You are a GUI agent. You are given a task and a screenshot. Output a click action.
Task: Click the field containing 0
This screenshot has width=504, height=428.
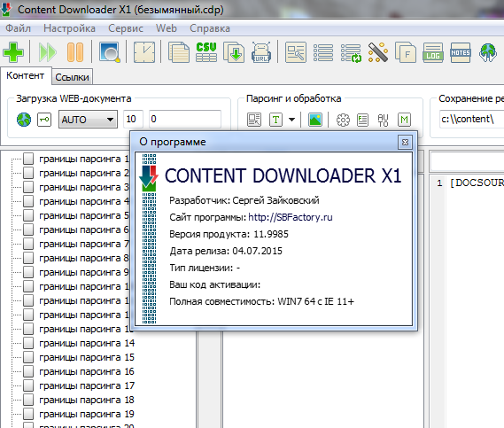pyautogui.click(x=185, y=120)
